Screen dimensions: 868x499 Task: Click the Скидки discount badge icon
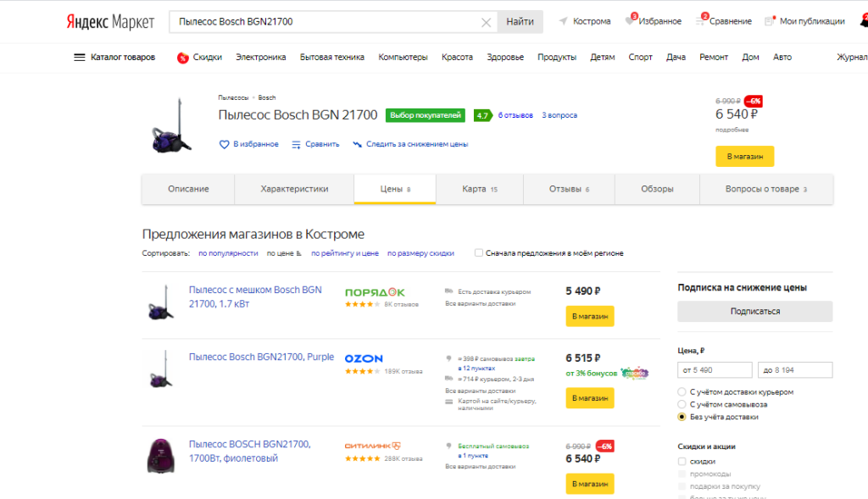pyautogui.click(x=182, y=58)
